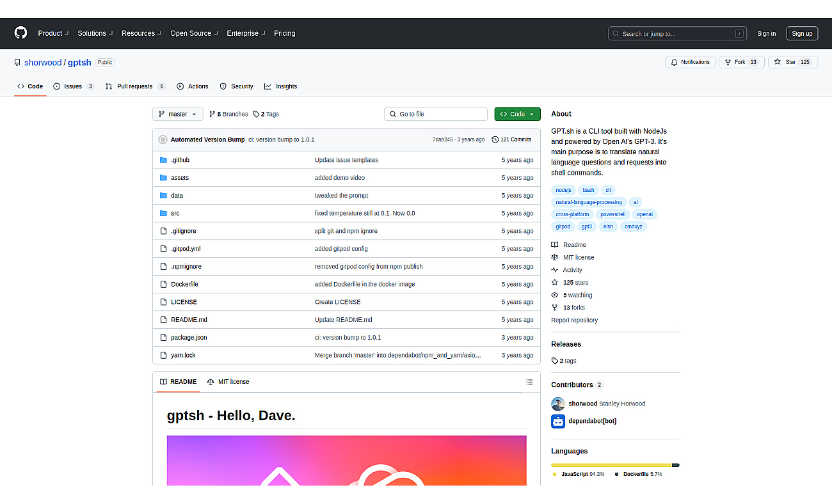832x504 pixels.
Task: Click the gpt3 topic tag
Action: click(x=586, y=226)
